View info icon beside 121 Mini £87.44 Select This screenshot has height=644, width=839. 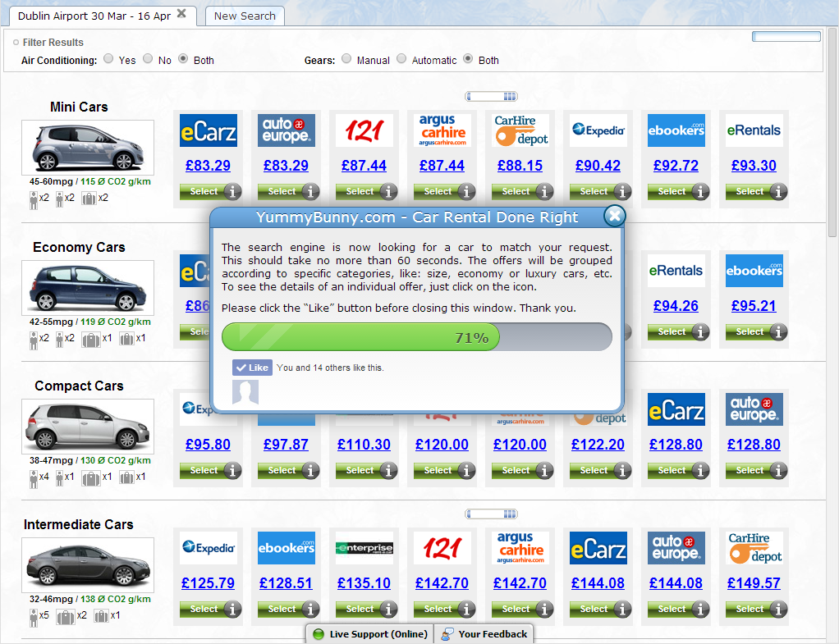(388, 191)
